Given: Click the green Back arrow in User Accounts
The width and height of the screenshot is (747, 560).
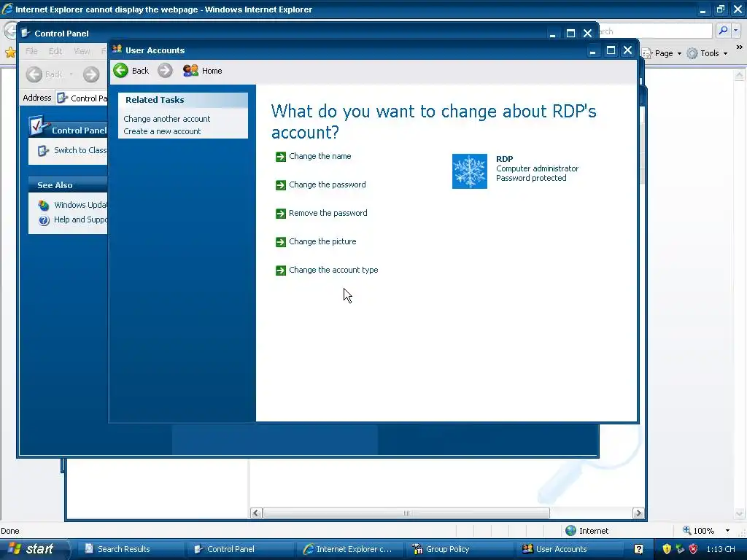Looking at the screenshot, I should [120, 71].
